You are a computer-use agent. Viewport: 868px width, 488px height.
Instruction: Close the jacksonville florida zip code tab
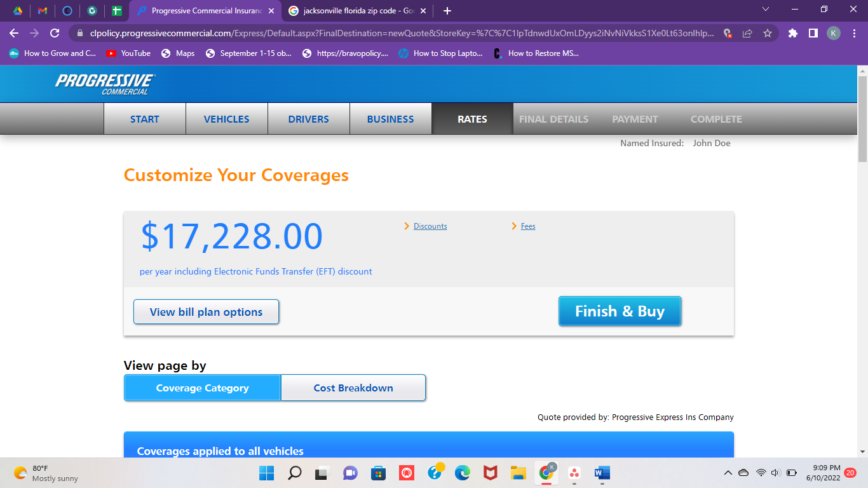(x=423, y=11)
